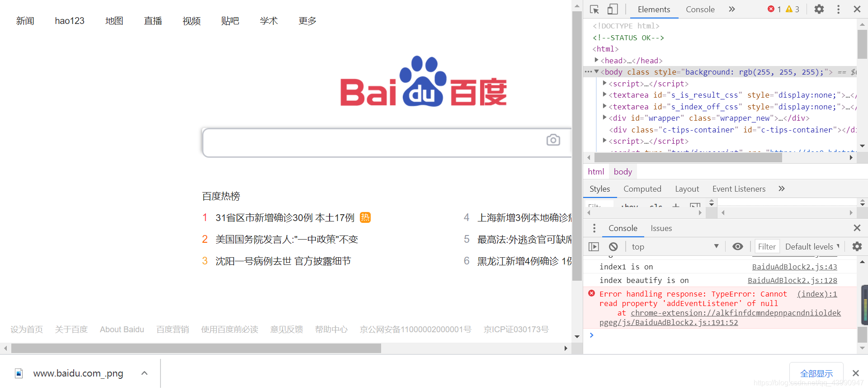
Task: Click the Baidu logo
Action: [x=424, y=82]
